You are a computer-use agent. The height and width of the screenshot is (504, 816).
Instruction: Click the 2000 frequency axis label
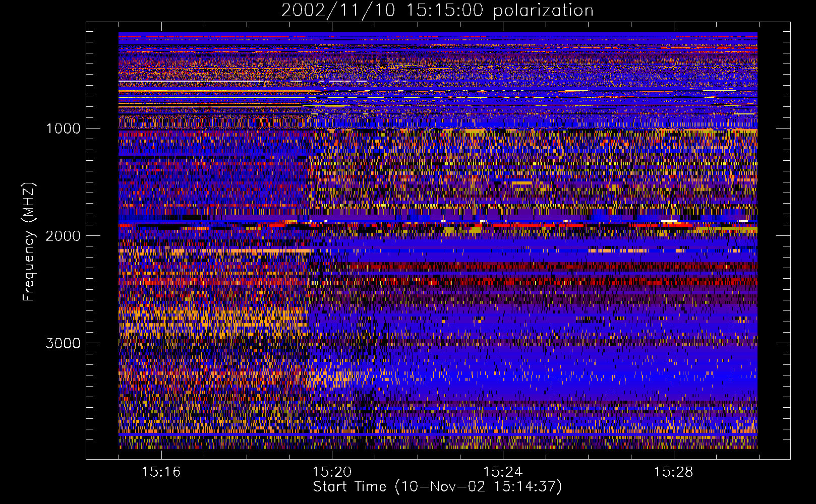coord(63,236)
